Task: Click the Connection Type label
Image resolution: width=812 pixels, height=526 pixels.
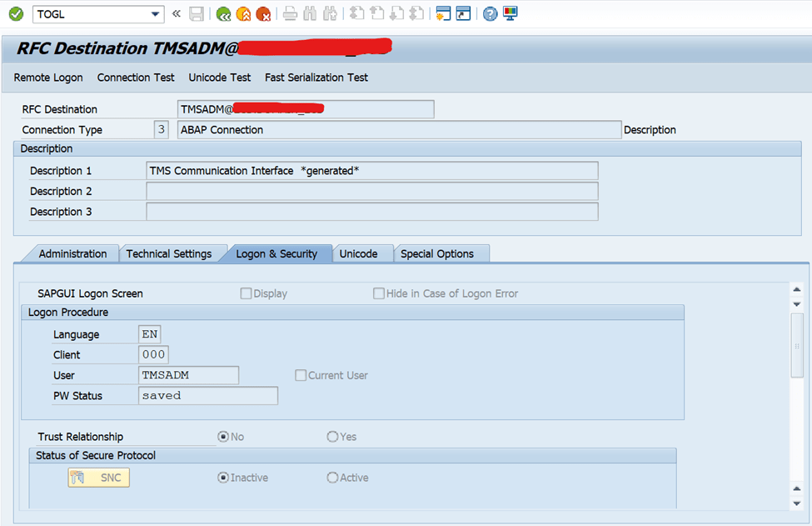Action: [62, 130]
